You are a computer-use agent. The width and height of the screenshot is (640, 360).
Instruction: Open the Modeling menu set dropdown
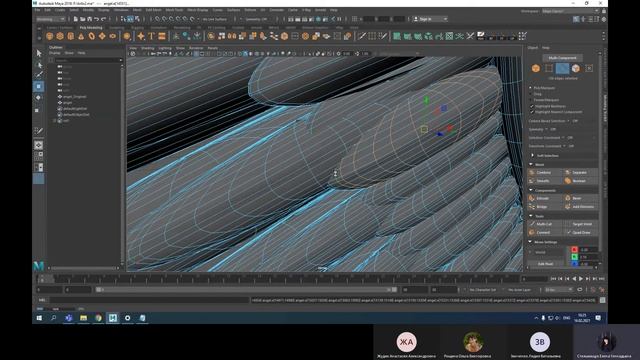click(51, 19)
